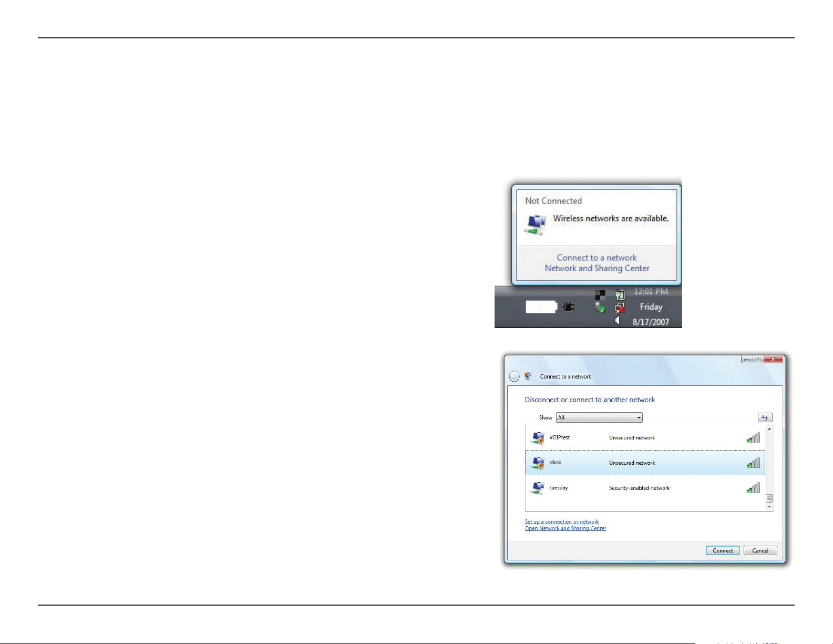Click the Unsecured network label for VOIPtest

coord(632,437)
